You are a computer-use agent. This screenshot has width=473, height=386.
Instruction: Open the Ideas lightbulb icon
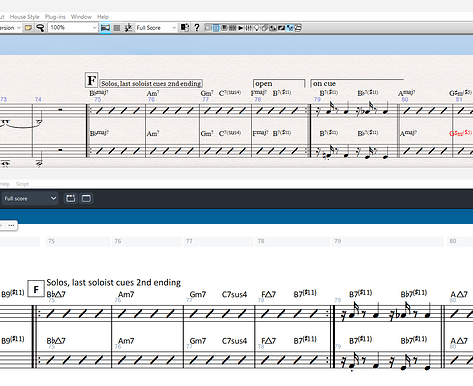[257, 28]
